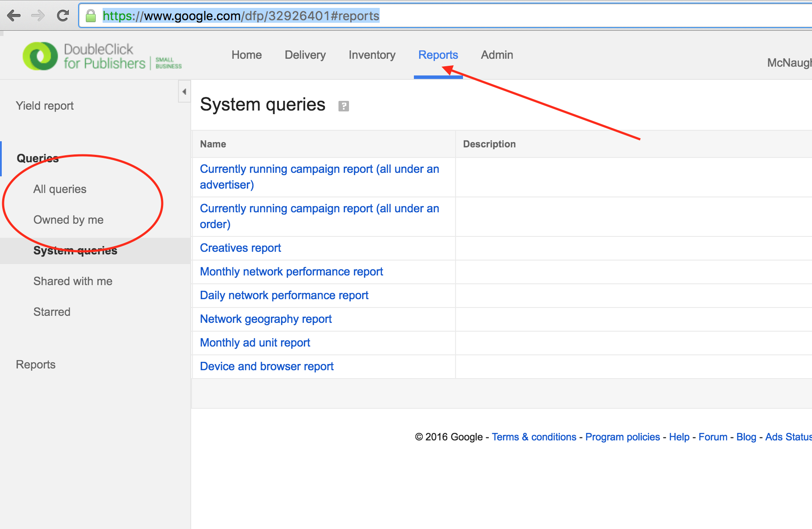Open Monthly network performance report

(x=291, y=272)
